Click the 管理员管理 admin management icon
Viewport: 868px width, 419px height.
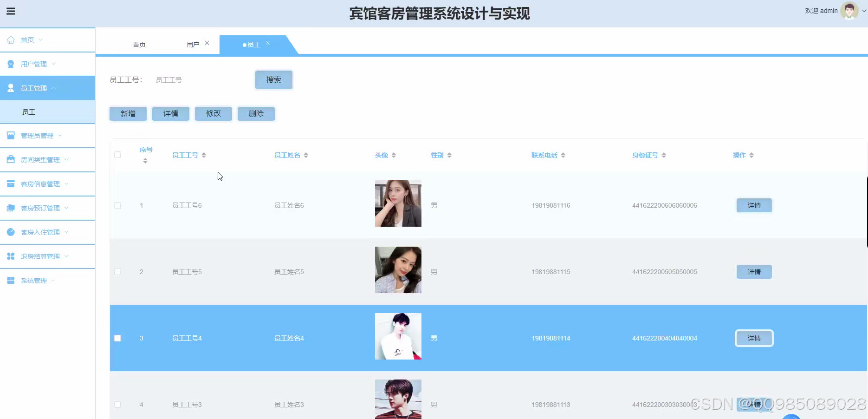pyautogui.click(x=11, y=135)
